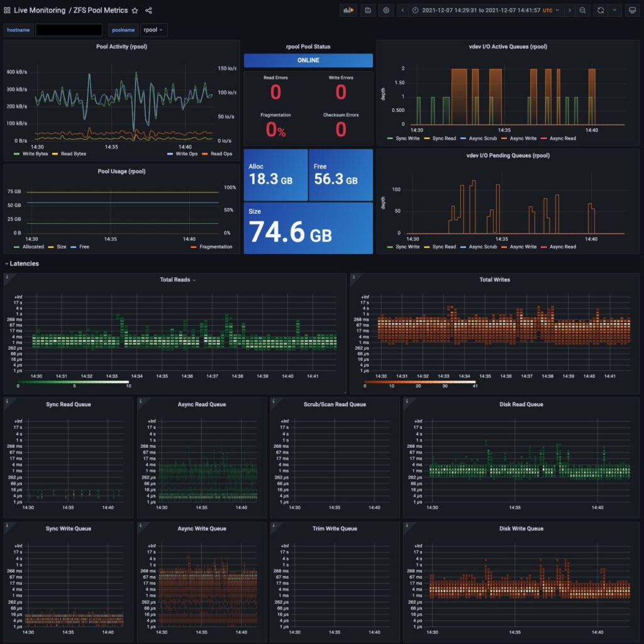
Task: Navigate to Live Monitoring breadcrumb
Action: [x=40, y=10]
